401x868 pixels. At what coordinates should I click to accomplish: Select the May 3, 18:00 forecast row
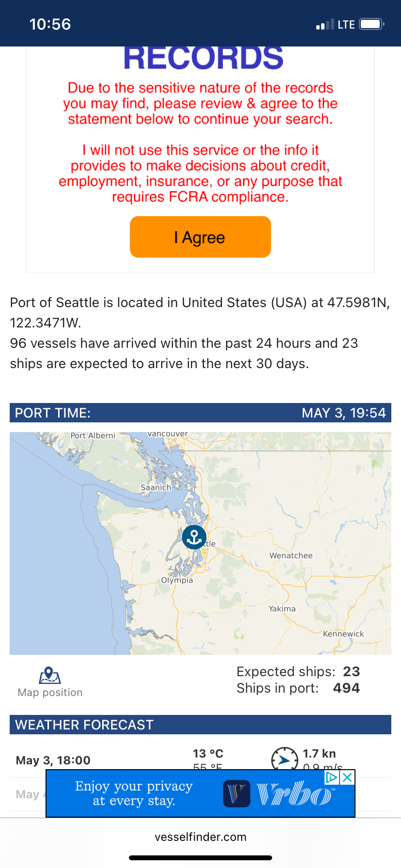coord(53,760)
